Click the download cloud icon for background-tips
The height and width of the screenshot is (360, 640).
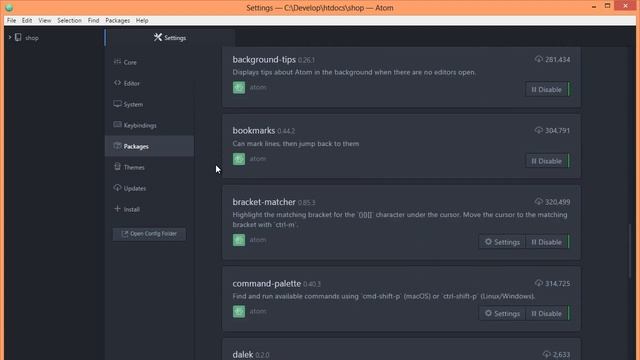click(x=539, y=59)
